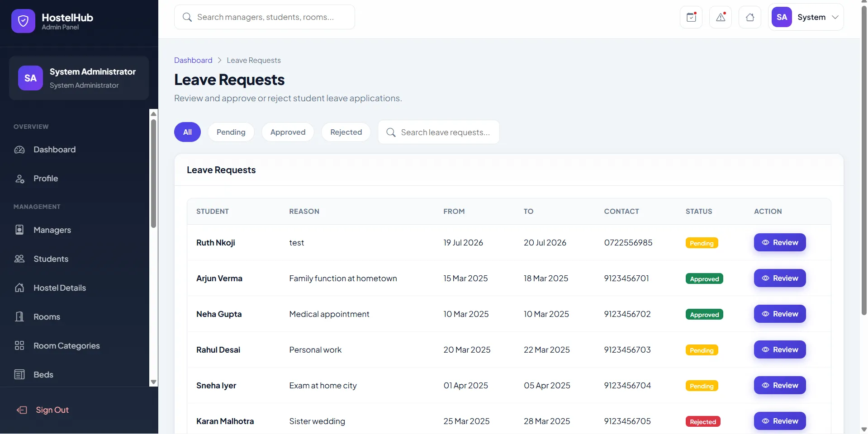Filter leave requests by Approved

[x=288, y=132]
